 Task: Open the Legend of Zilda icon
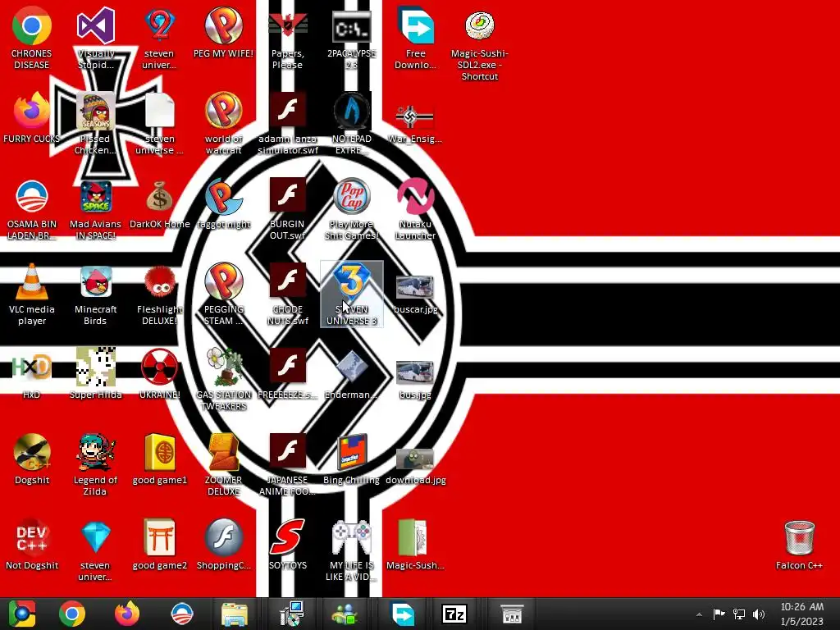point(95,464)
